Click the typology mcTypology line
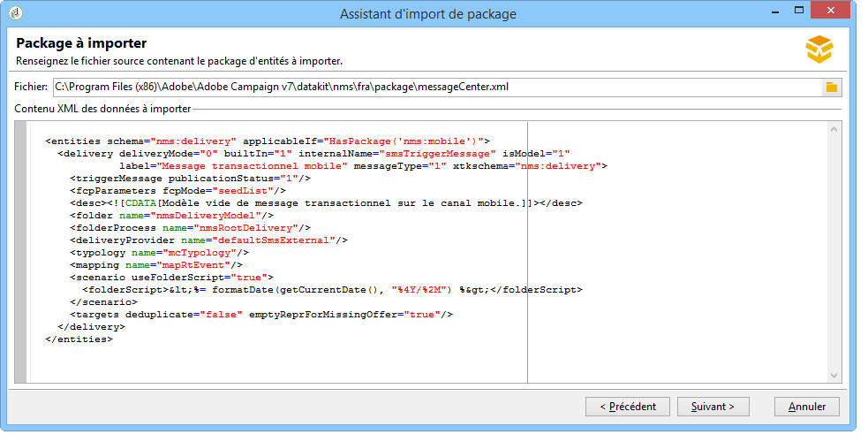Screen dimensions: 868x442 click(x=160, y=253)
